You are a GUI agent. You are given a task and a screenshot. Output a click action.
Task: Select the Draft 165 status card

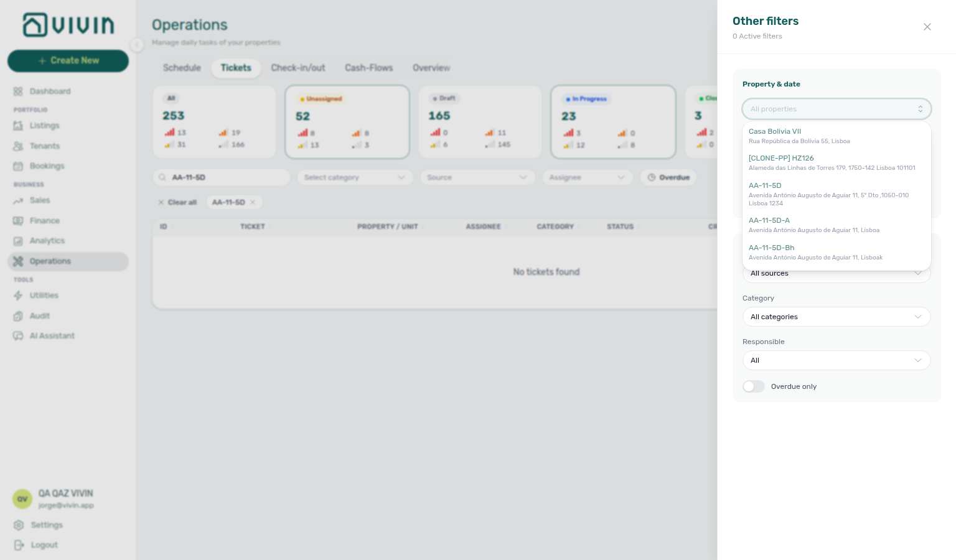(480, 122)
